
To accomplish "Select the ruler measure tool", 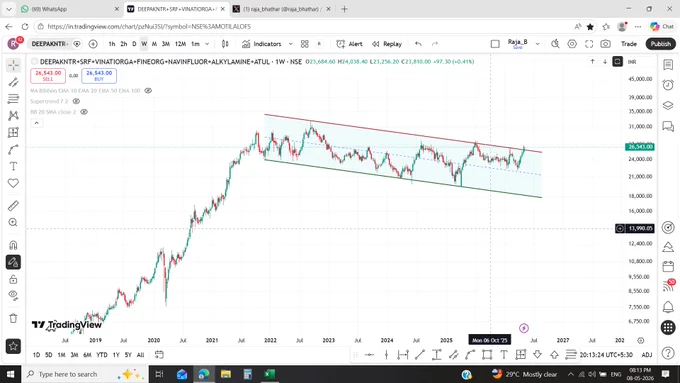I will point(13,206).
